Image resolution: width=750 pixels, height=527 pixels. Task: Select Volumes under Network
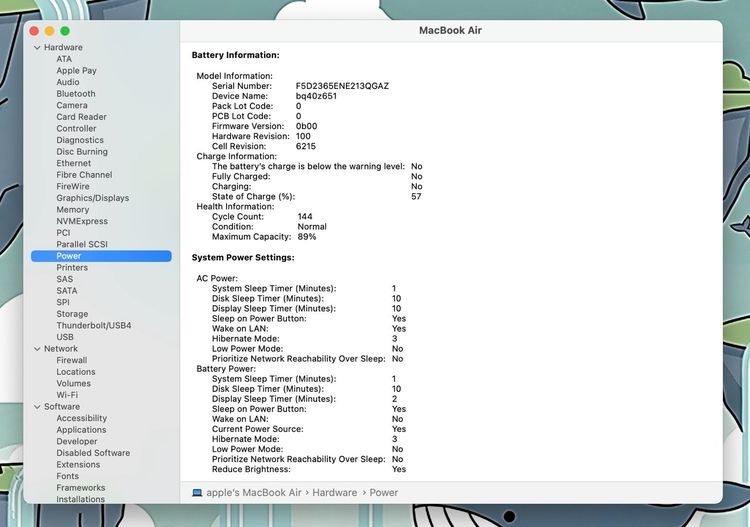pos(73,383)
